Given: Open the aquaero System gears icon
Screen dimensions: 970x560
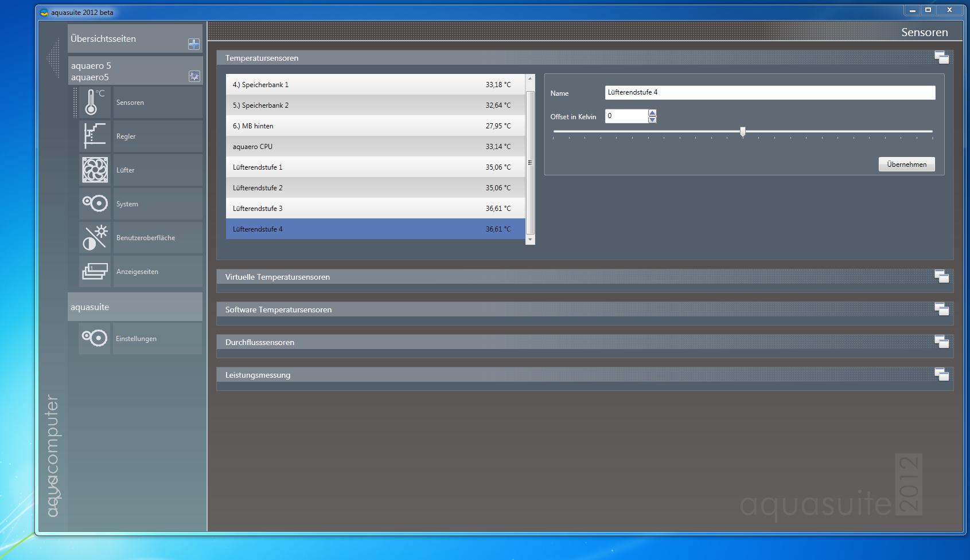Looking at the screenshot, I should [x=95, y=203].
